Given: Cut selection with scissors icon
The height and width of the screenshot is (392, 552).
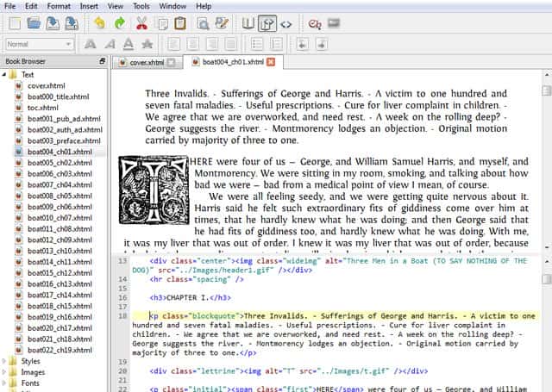Looking at the screenshot, I should tap(141, 23).
